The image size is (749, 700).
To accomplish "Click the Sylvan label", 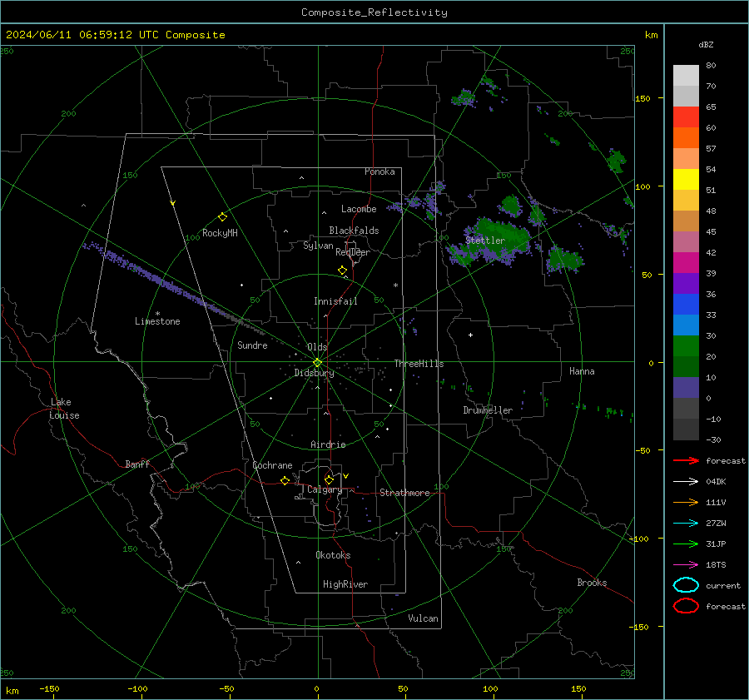I will [x=318, y=246].
